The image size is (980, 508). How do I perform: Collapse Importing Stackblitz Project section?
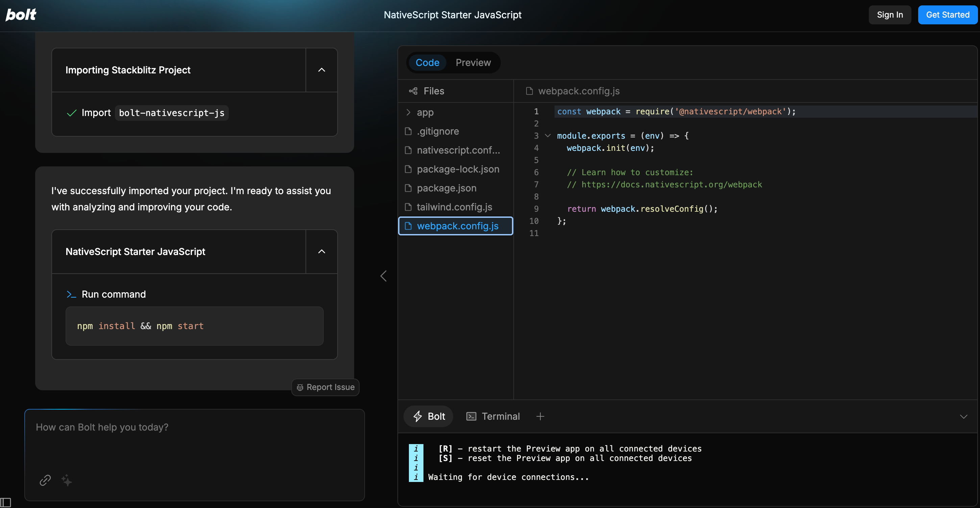click(x=321, y=70)
